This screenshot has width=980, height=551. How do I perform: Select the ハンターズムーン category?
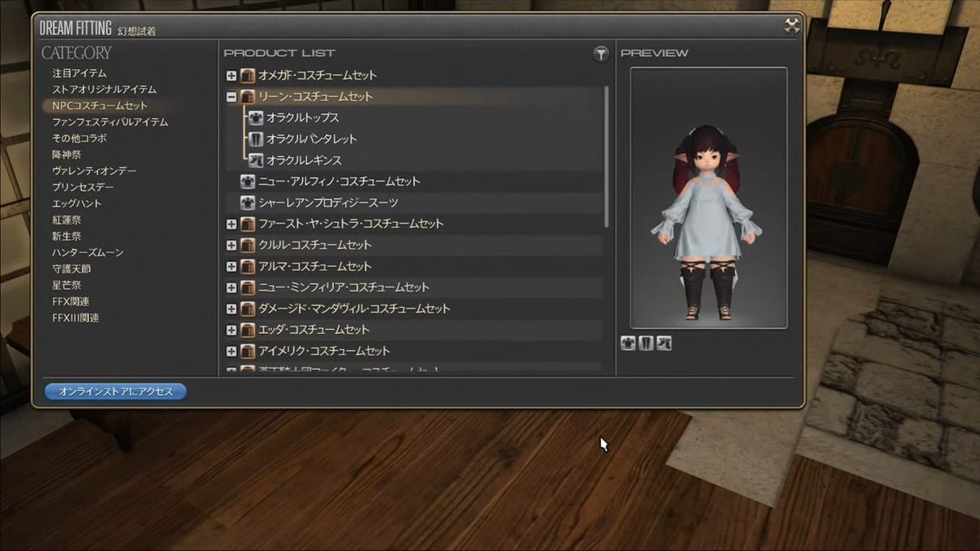tap(87, 253)
